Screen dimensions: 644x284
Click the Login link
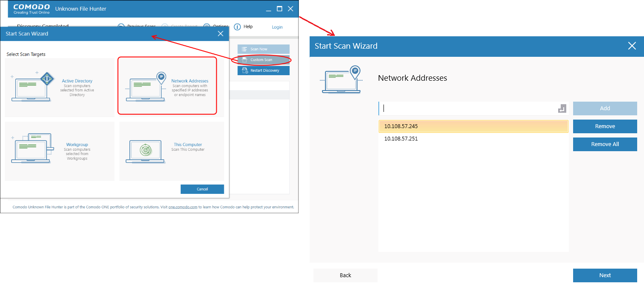(x=277, y=27)
